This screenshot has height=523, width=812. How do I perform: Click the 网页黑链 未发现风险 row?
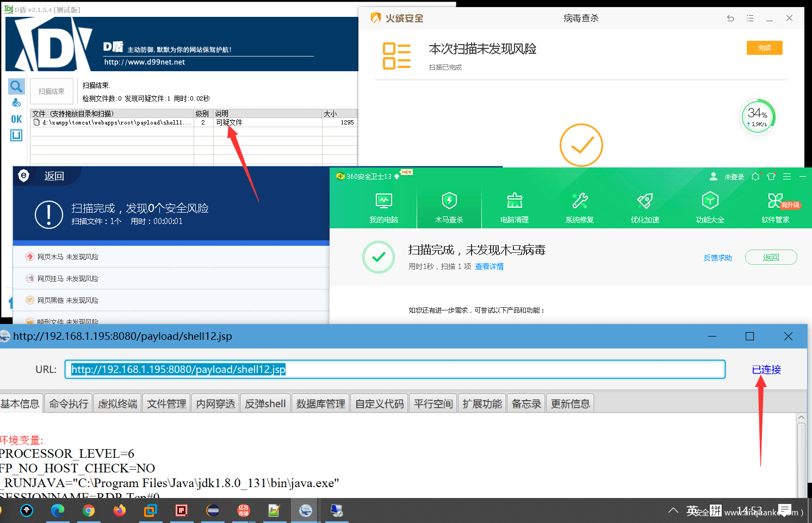click(171, 300)
